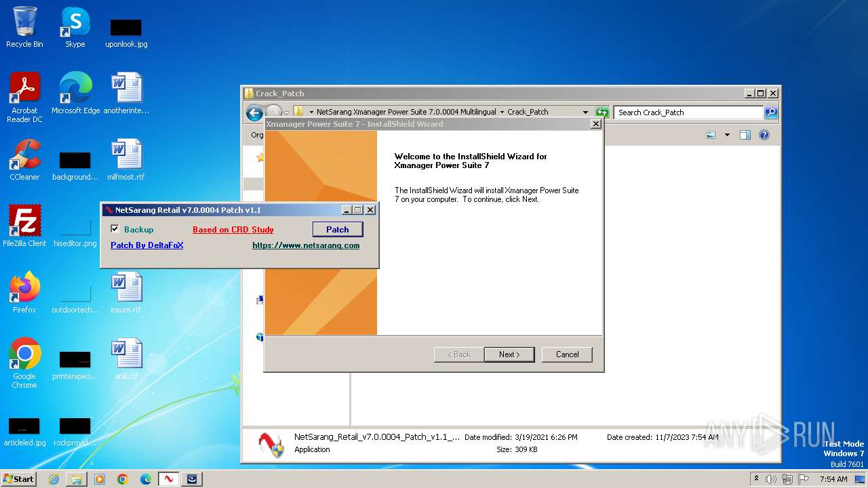Open Windows Explorer taskbar button
This screenshot has width=868, height=488.
(77, 479)
